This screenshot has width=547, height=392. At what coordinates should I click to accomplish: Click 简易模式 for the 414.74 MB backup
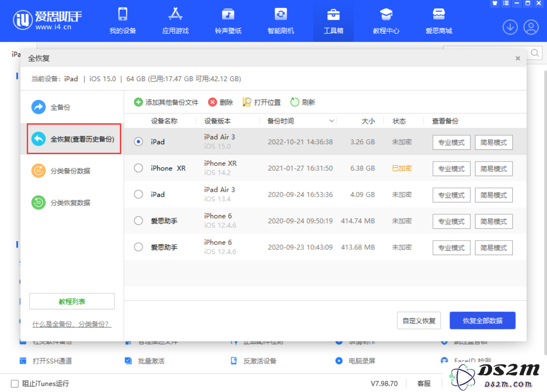(493, 221)
